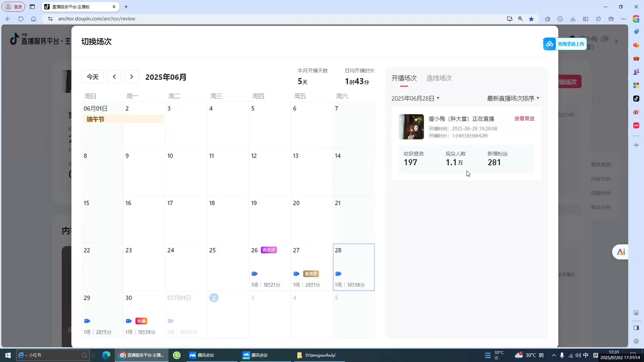Click the next month arrow in the calendar
This screenshot has width=644, height=362.
coord(131,76)
